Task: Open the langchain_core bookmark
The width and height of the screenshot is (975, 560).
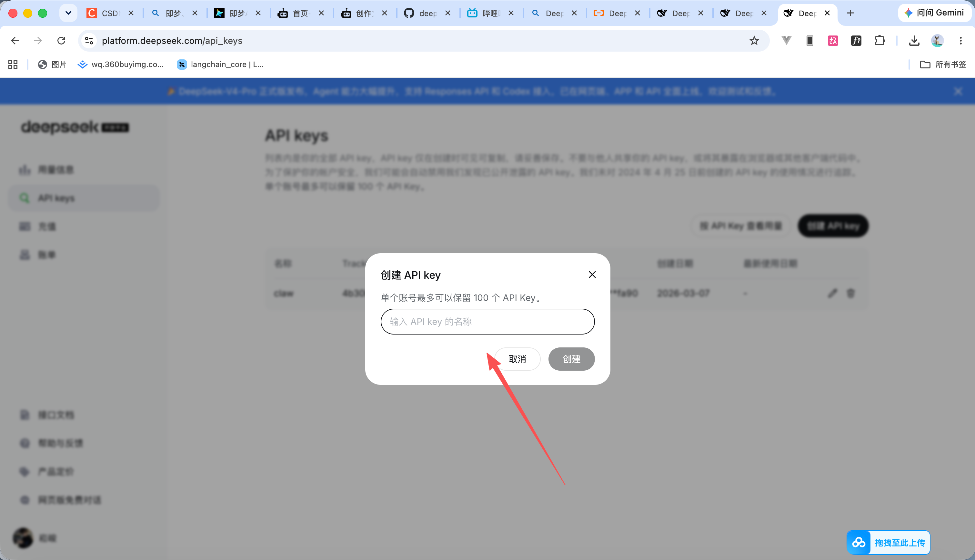Action: click(x=220, y=64)
